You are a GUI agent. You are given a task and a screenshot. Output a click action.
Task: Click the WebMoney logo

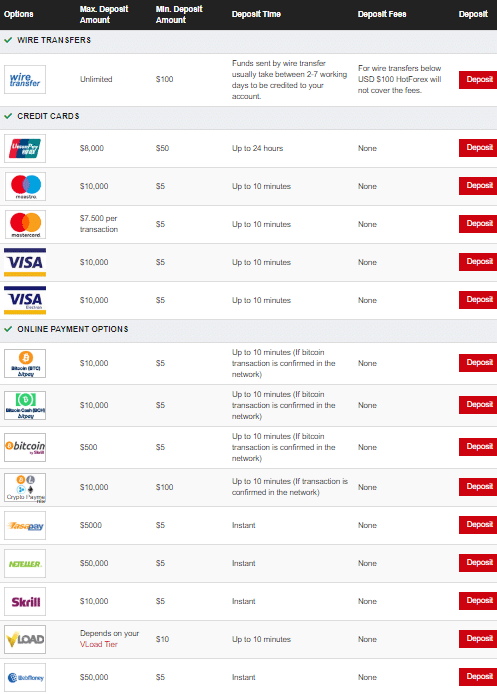coord(25,678)
